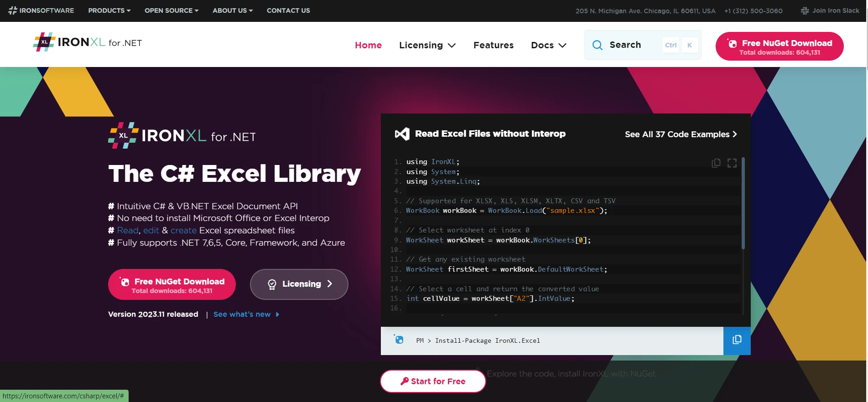Click header Free NuGet Download button

pos(780,46)
